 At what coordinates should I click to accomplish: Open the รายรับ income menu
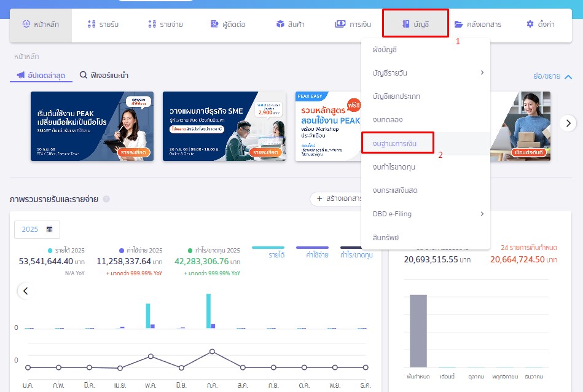(x=103, y=25)
